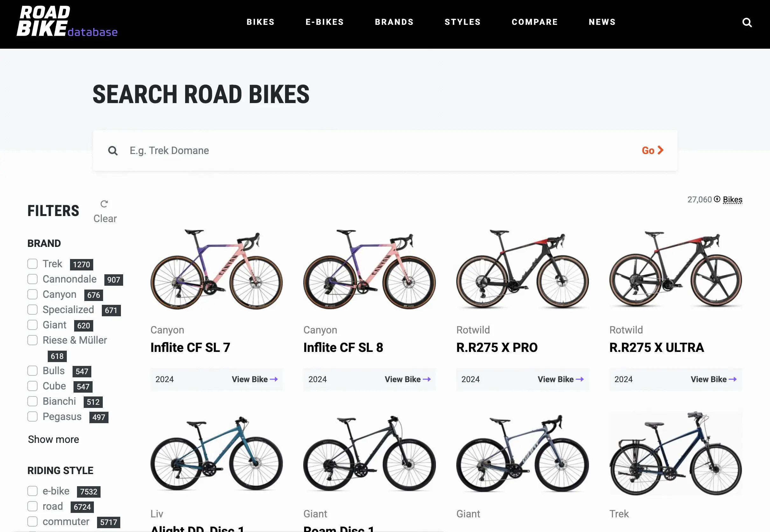The height and width of the screenshot is (532, 770).
Task: Click arrow next to R.R275 X ULTRA View Bike
Action: click(x=733, y=379)
